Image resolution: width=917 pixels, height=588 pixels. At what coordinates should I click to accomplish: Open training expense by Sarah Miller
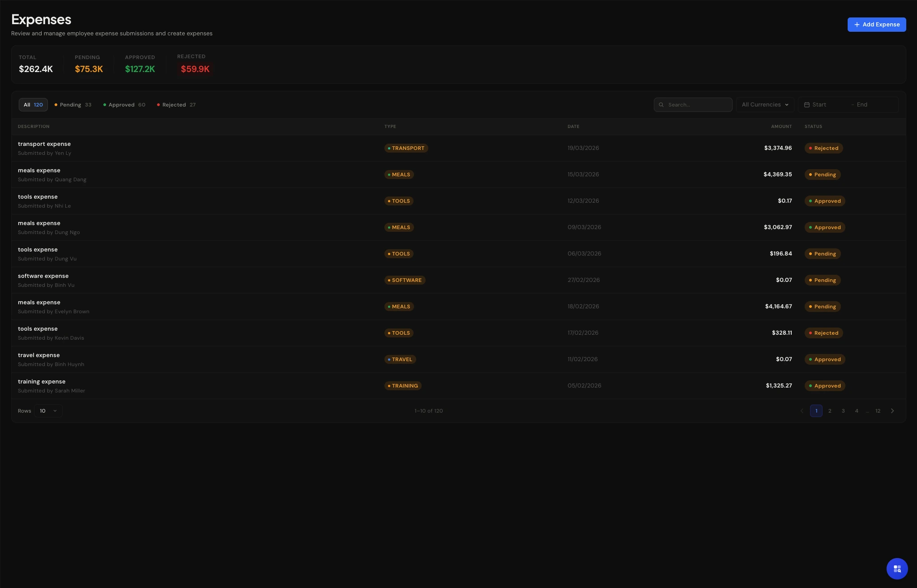[x=42, y=382]
